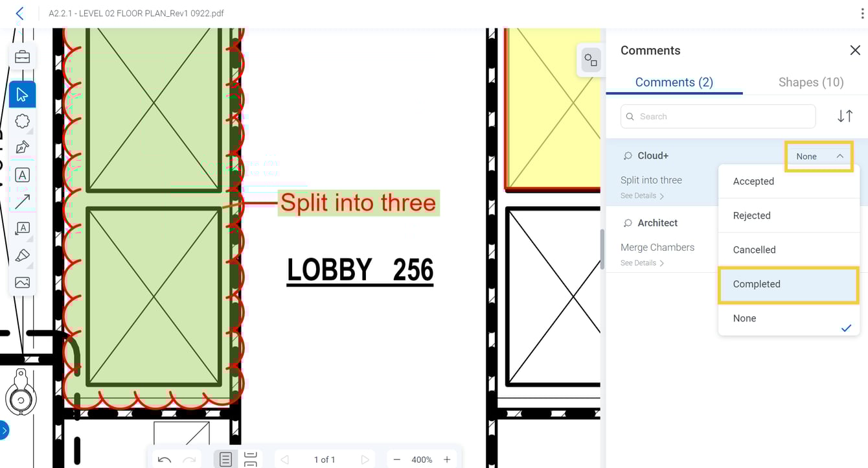Open the Cloud+ comment status dropdown
Viewport: 868px width, 468px height.
pyautogui.click(x=819, y=156)
